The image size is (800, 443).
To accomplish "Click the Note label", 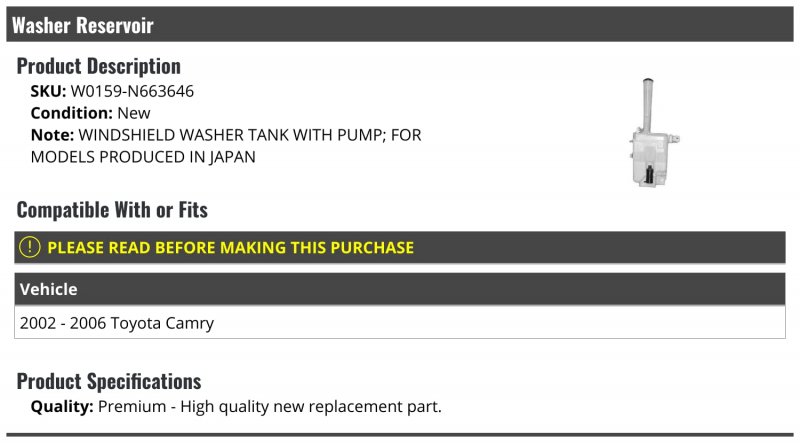I will click(52, 135).
